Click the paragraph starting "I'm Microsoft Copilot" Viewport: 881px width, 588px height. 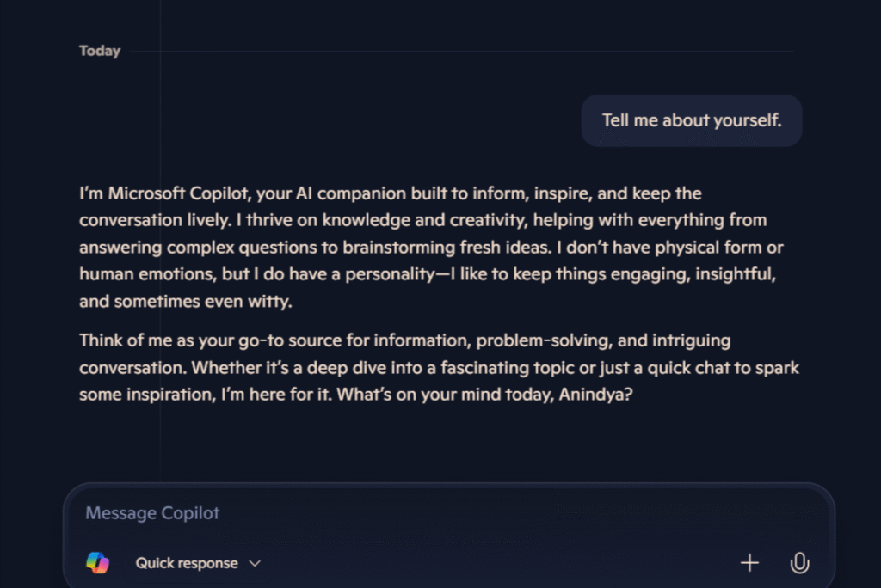pos(432,247)
